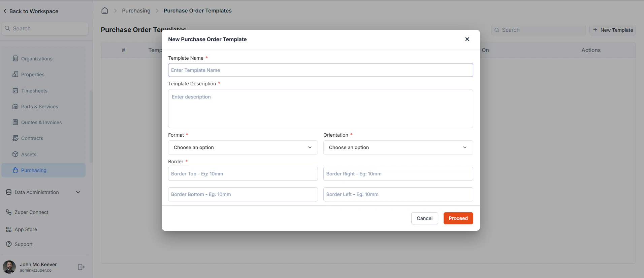Screen dimensions: 644x278
Task: Click the Cancel button
Action: 424,218
